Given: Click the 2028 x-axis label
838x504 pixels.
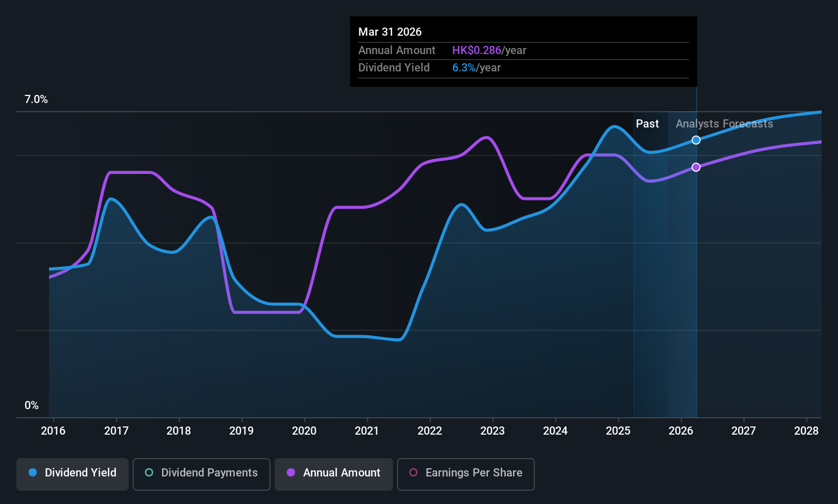Looking at the screenshot, I should (x=806, y=431).
